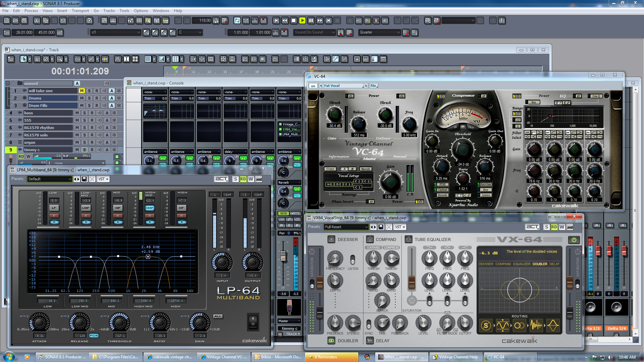The width and height of the screenshot is (644, 362).
Task: Open 'Vintage Channel Help' in the Windows taskbar
Action: coord(456,357)
